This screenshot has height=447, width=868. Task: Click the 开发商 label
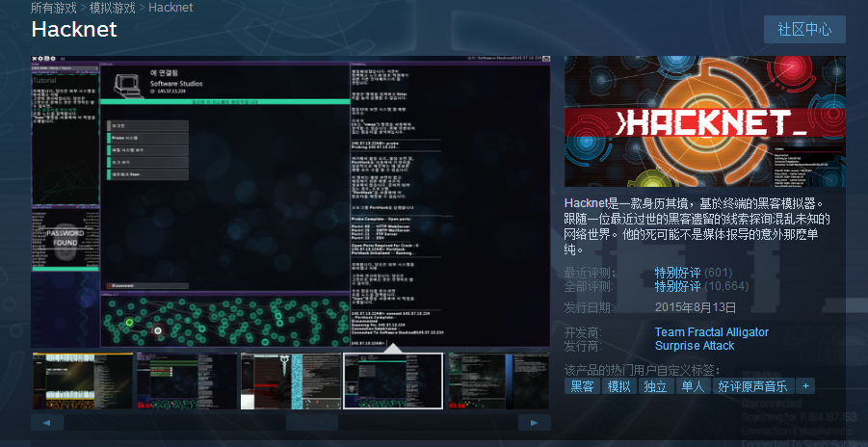pos(583,333)
